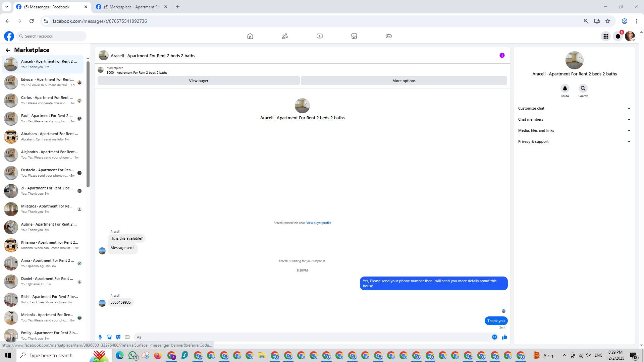Mute this conversation with bell icon

(565, 88)
